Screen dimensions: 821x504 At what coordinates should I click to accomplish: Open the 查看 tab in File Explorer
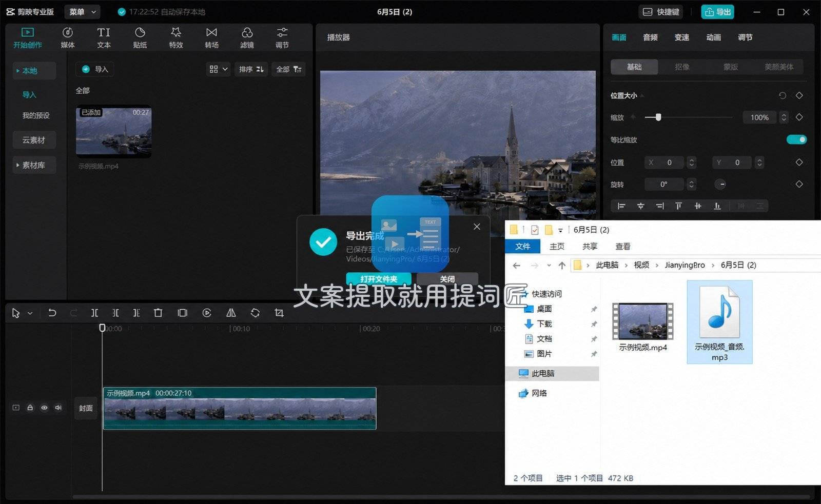[x=622, y=247]
